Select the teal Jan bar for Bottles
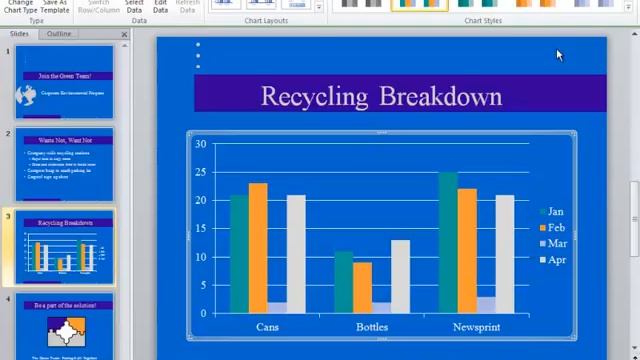 click(x=344, y=282)
